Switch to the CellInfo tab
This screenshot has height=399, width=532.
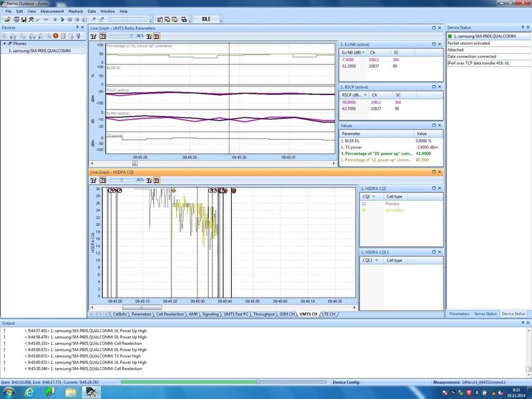coord(119,314)
